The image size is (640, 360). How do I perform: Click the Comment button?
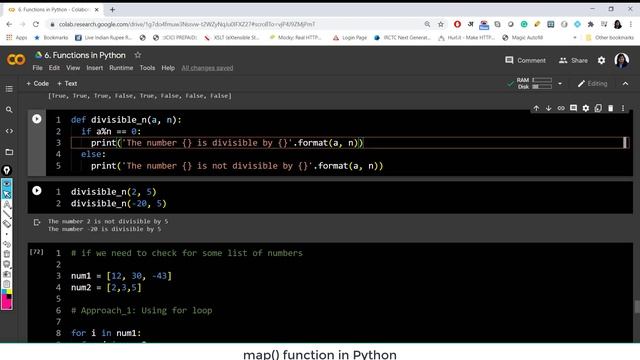tap(525, 60)
